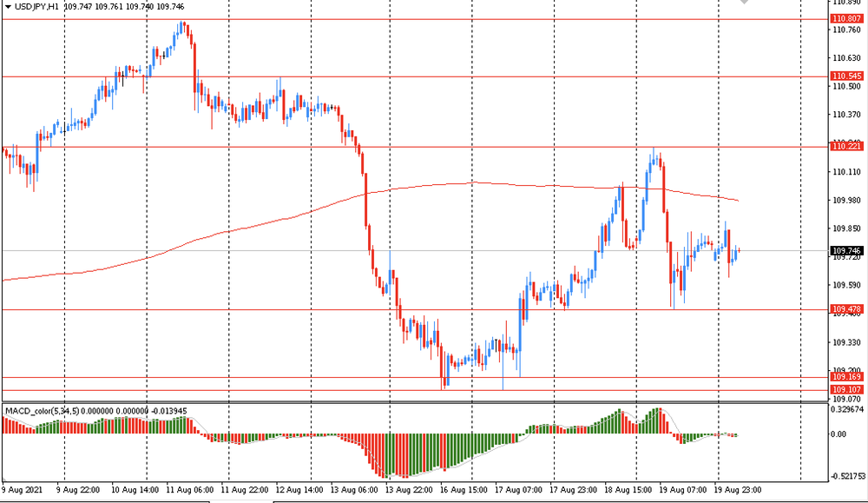Click the 110.370 price scale value
The image size is (868, 503).
tap(847, 116)
